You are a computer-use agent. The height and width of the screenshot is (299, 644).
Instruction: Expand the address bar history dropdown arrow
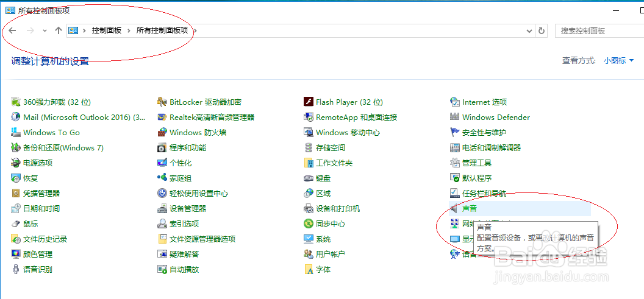[529, 31]
